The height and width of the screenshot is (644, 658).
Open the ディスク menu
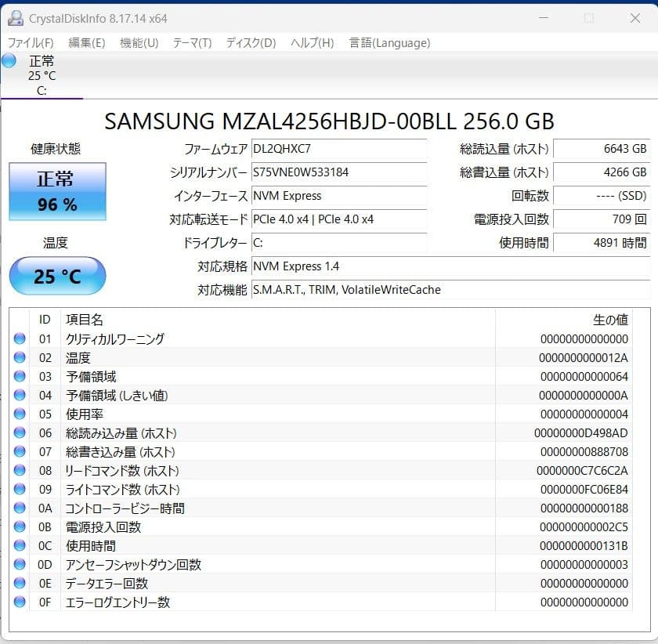(249, 43)
